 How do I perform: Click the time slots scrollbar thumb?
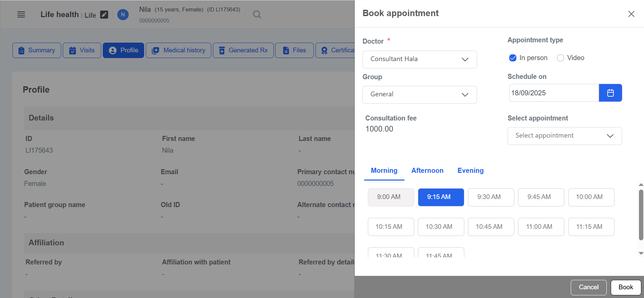(641, 215)
